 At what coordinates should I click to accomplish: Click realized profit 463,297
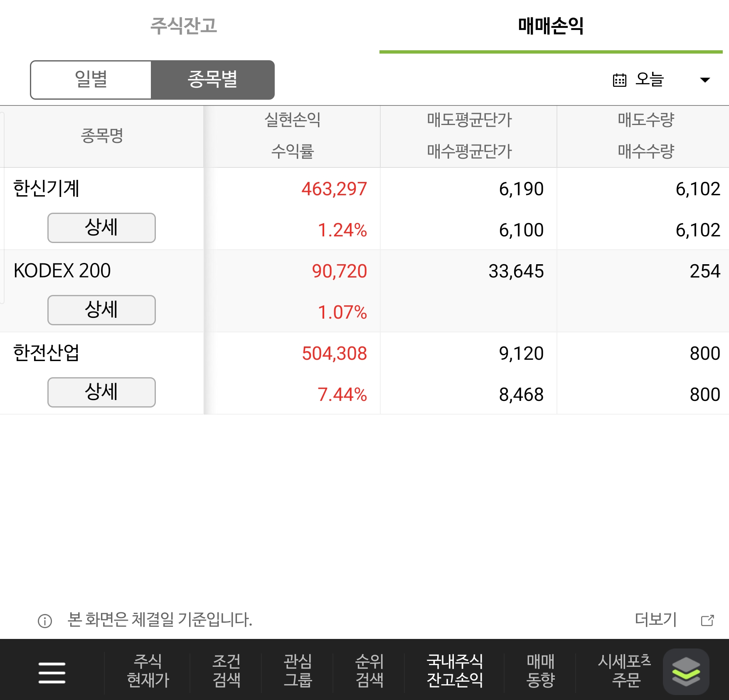(334, 189)
